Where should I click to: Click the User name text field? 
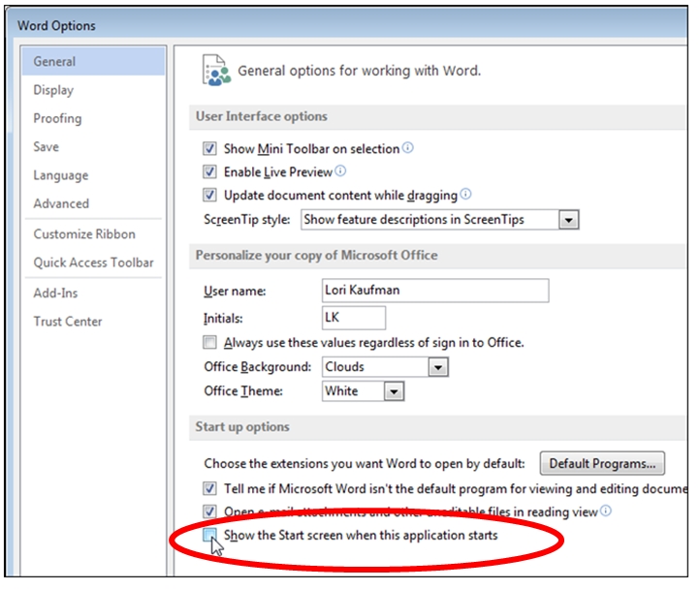click(435, 291)
